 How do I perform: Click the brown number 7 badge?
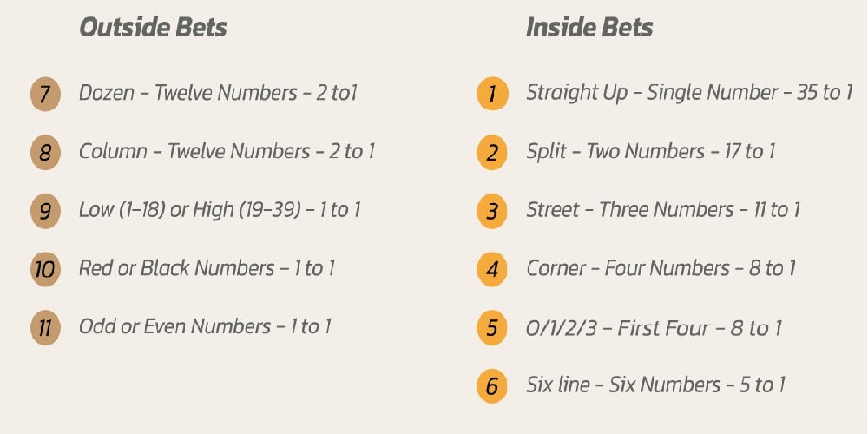(44, 94)
